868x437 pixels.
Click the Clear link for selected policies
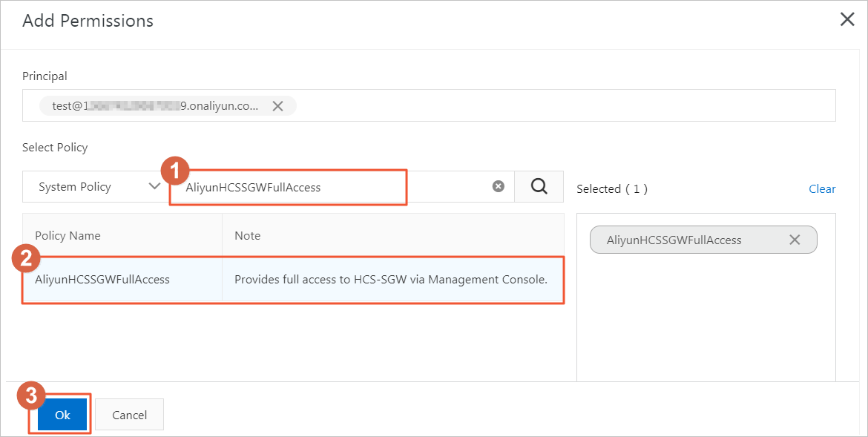point(822,189)
